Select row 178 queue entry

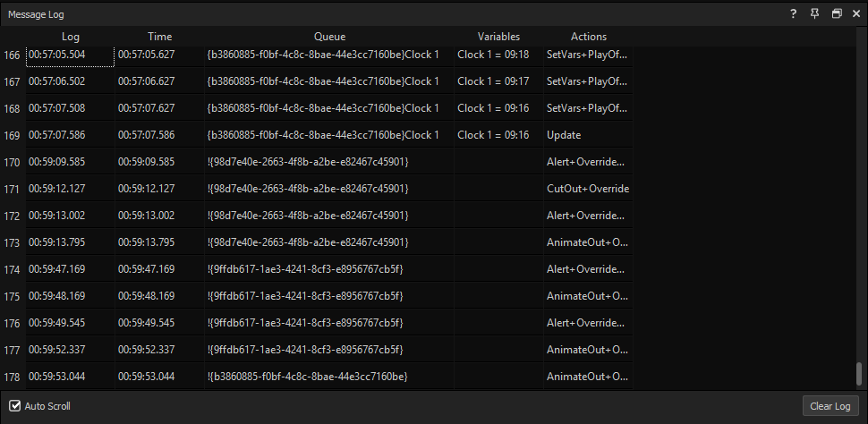click(307, 377)
